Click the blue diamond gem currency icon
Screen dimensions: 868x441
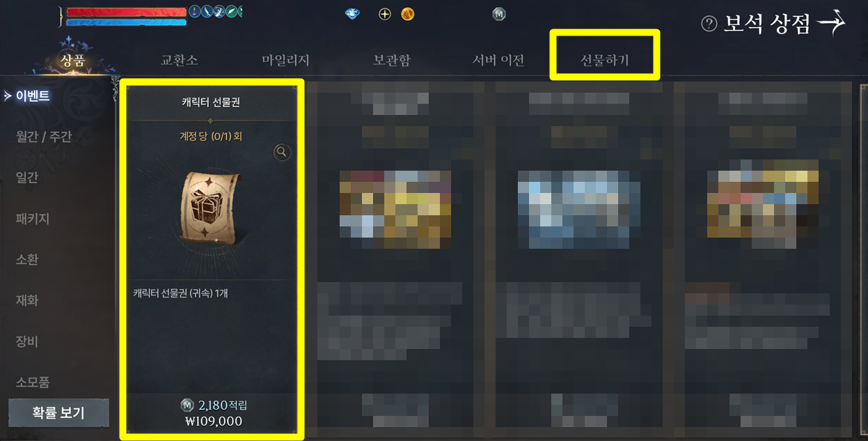(x=353, y=13)
